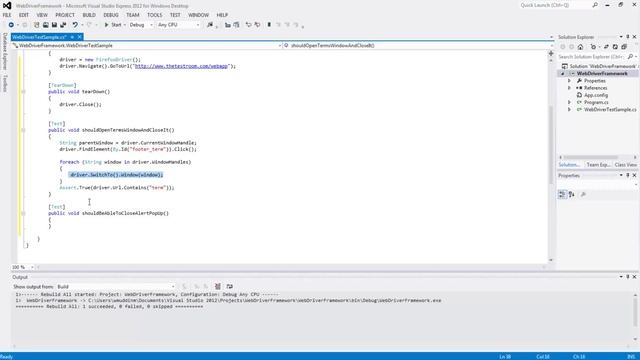The image size is (640, 360).
Task: Click the Open File toolbar icon
Action: click(45, 25)
